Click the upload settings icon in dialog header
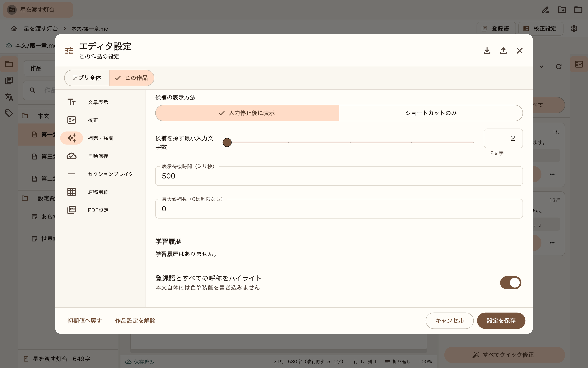Viewport: 588px width, 368px height. tap(503, 51)
